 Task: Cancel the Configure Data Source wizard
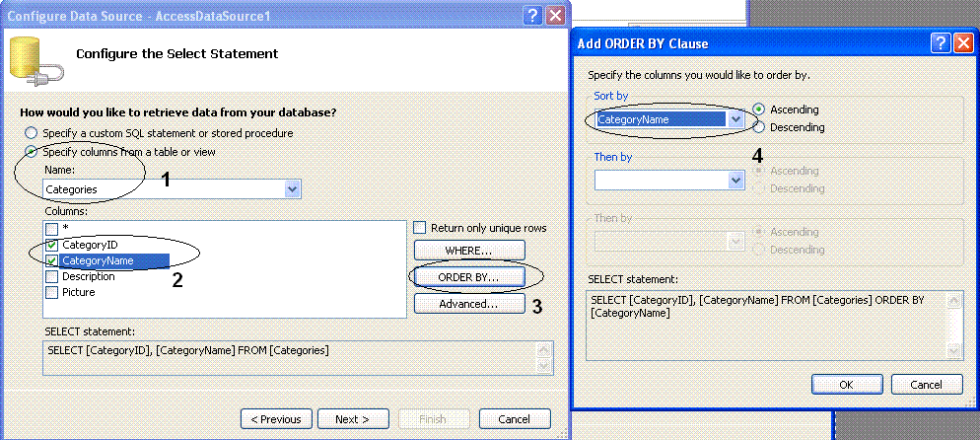pyautogui.click(x=515, y=418)
